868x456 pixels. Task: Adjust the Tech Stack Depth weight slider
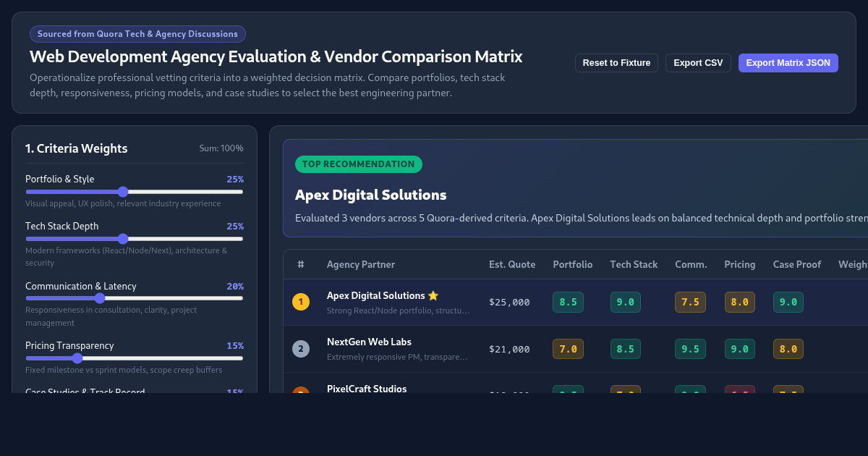(x=135, y=239)
